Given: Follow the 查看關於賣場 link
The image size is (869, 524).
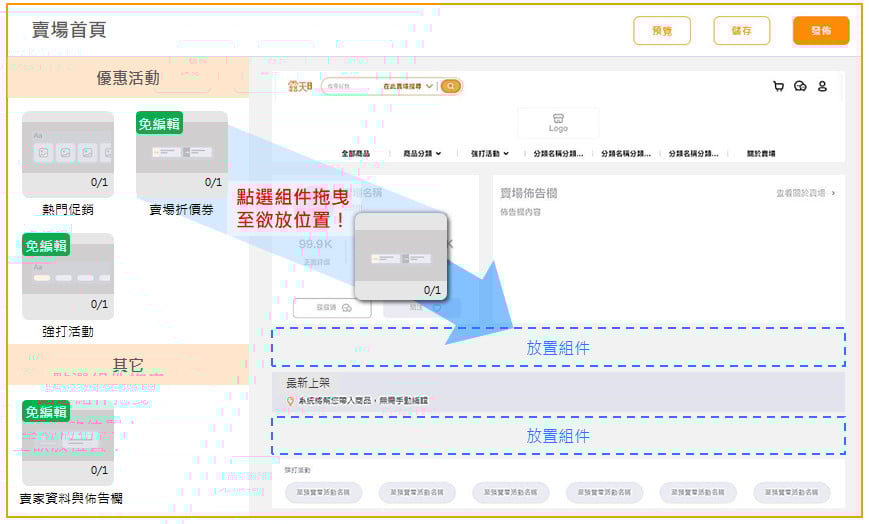Looking at the screenshot, I should (x=805, y=193).
